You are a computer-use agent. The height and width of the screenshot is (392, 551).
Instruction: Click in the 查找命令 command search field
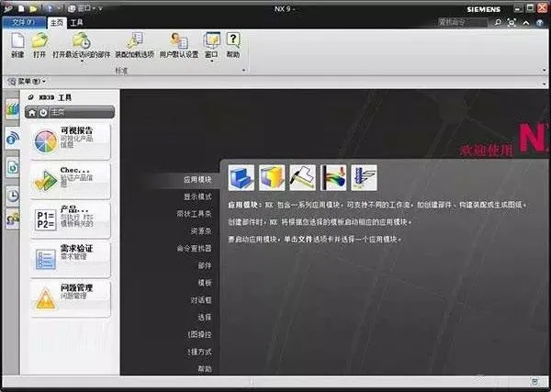[463, 22]
